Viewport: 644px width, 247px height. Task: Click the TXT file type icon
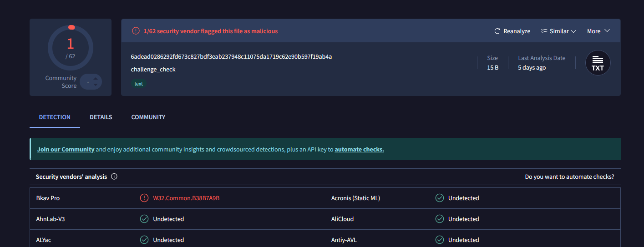pyautogui.click(x=598, y=63)
